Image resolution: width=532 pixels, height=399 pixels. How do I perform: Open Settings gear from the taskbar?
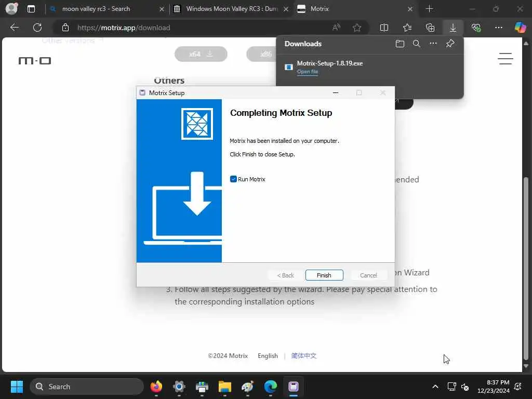click(x=179, y=387)
